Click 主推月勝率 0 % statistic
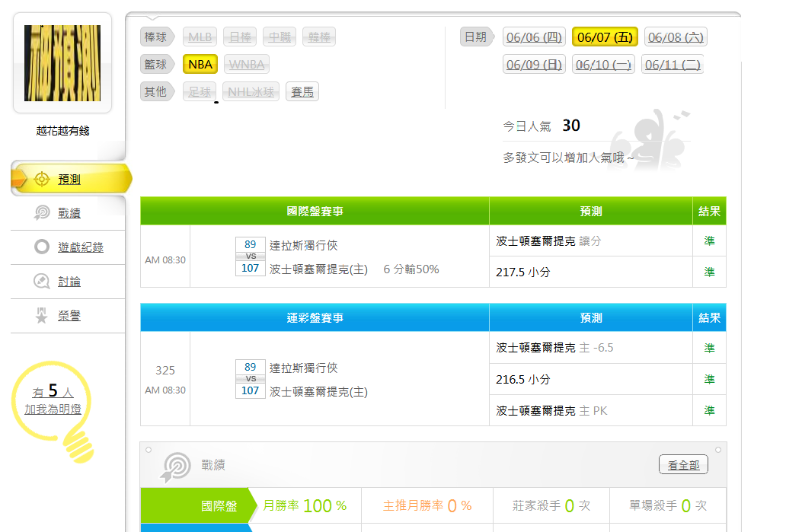Screen dimensions: 786x532 tap(427, 506)
